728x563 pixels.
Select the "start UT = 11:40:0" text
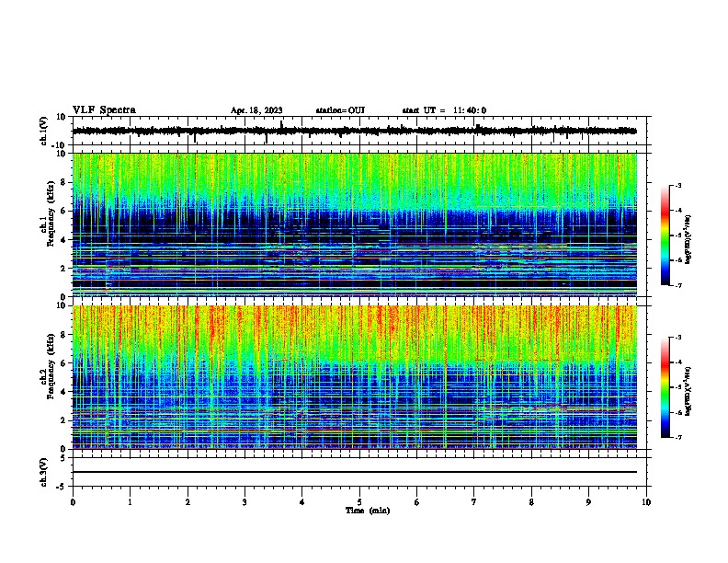[x=444, y=110]
